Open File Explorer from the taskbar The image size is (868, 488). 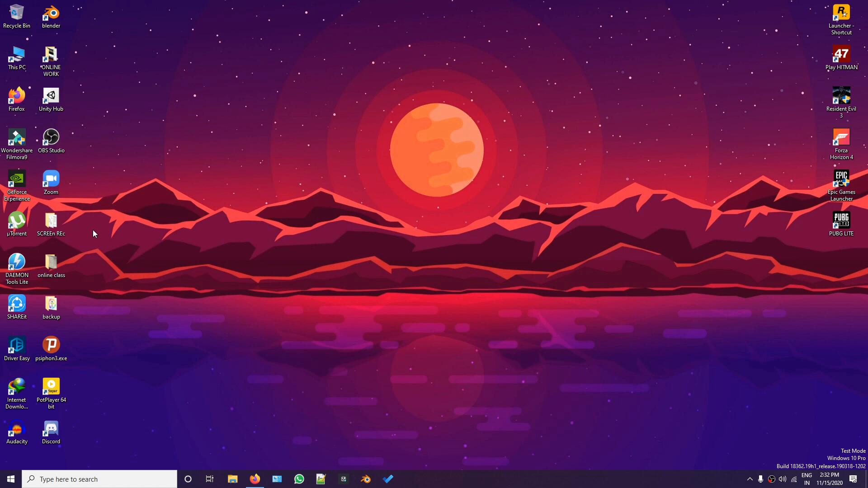tap(232, 479)
